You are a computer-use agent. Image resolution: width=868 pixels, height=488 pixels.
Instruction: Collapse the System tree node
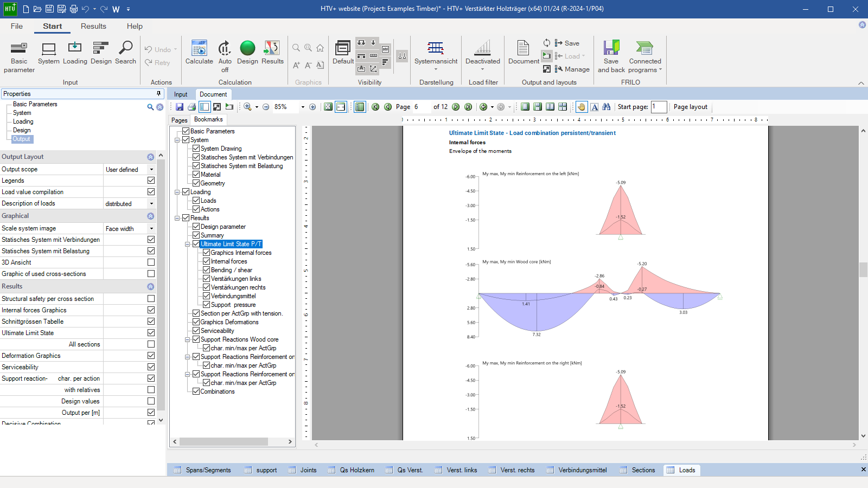pyautogui.click(x=177, y=140)
